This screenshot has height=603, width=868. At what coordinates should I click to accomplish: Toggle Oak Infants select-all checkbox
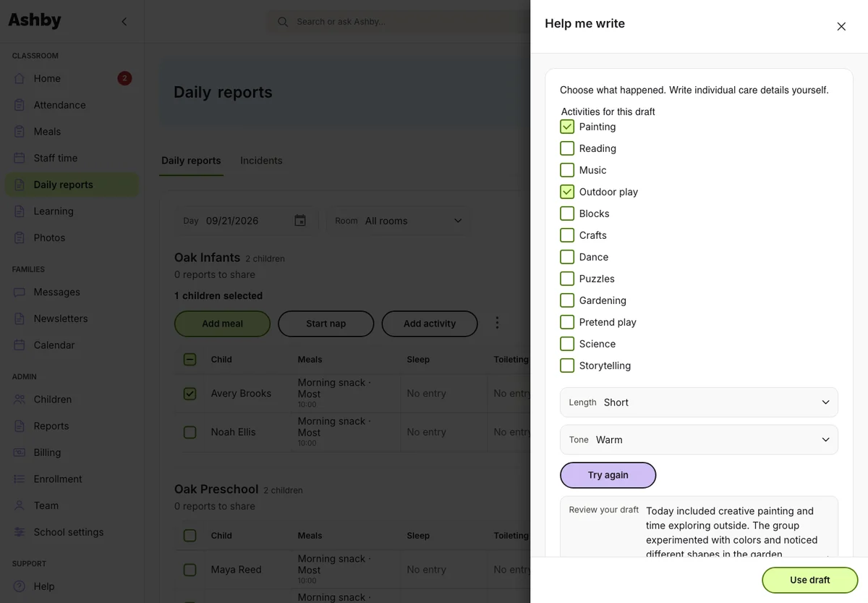(x=190, y=359)
